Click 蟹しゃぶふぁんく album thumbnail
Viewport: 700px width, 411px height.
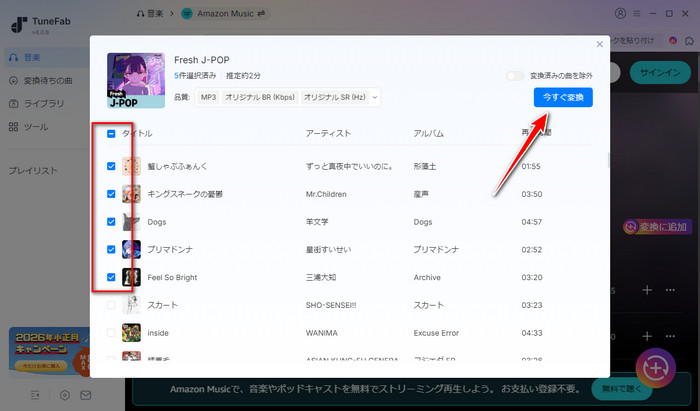point(131,166)
